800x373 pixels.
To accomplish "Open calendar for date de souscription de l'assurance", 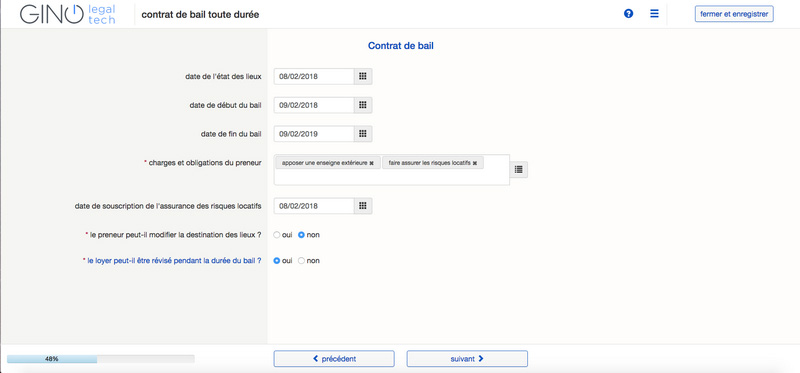I will coord(363,206).
